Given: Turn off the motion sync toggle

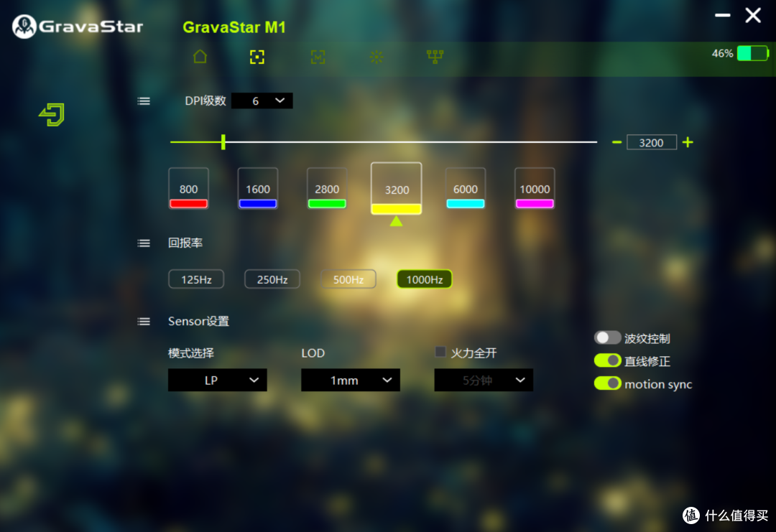Looking at the screenshot, I should [x=607, y=383].
